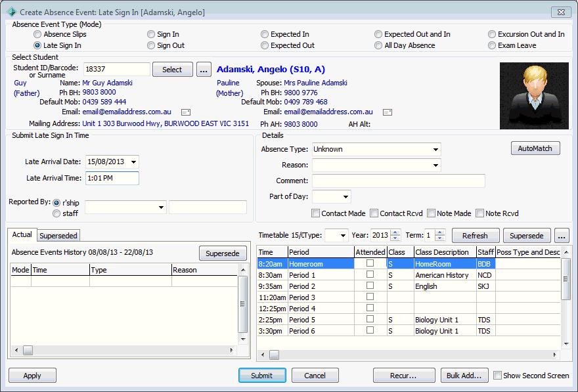The height and width of the screenshot is (392, 578).
Task: Open the Recur... dialog
Action: [404, 376]
